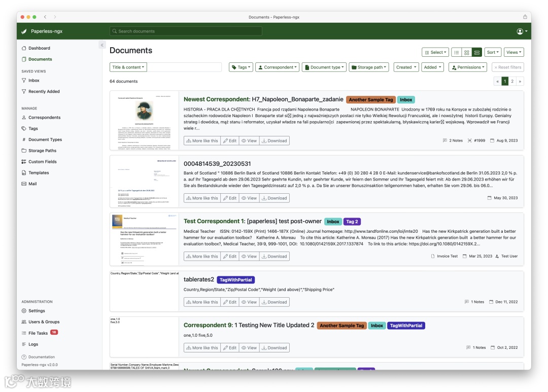Viewport: 548px width, 392px height.
Task: Click Correspondent 9 link
Action: [209, 325]
